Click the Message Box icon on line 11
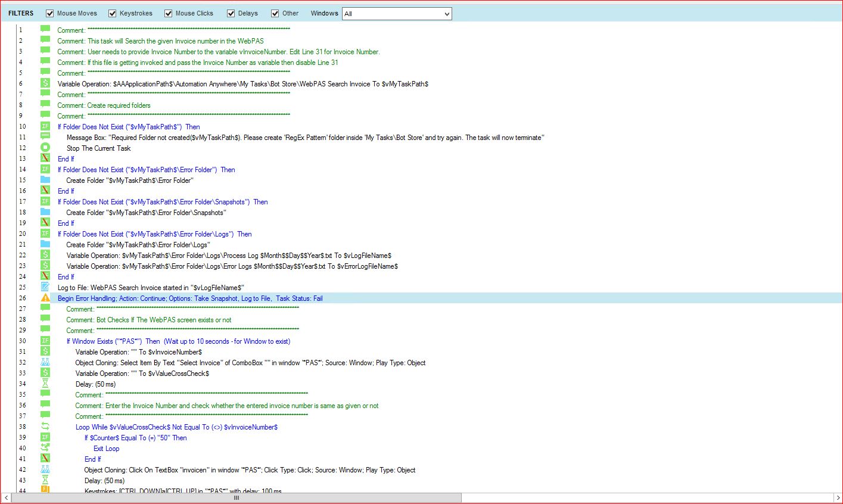843x504 pixels. coord(45,137)
